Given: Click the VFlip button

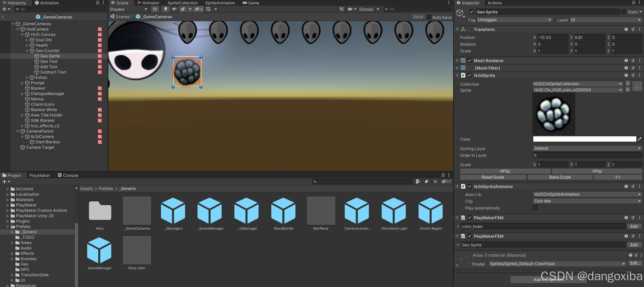Looking at the screenshot, I should point(597,171).
